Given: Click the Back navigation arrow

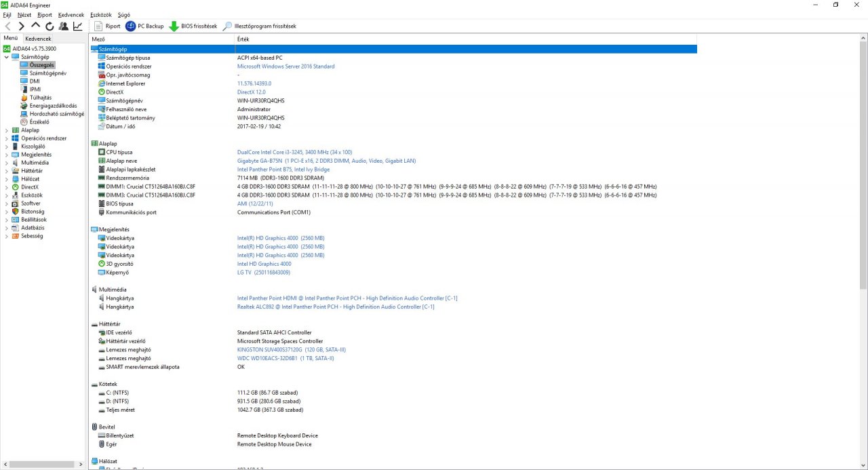Looking at the screenshot, I should pyautogui.click(x=8, y=26).
